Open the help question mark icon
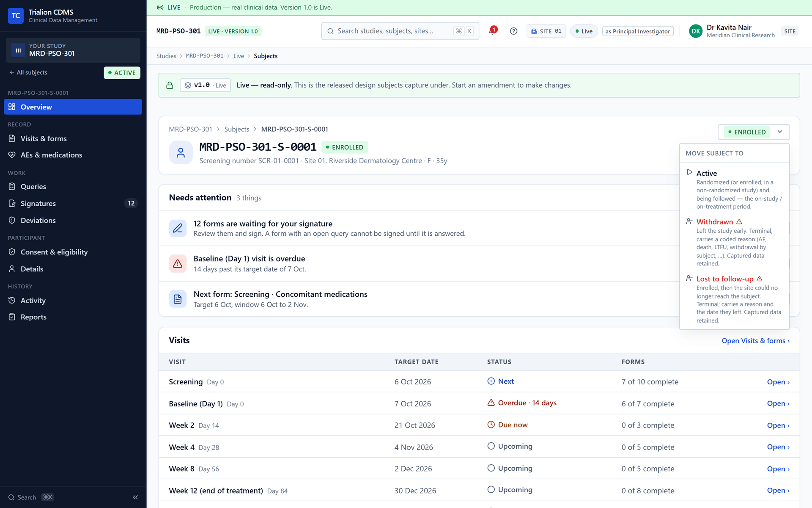The height and width of the screenshot is (508, 812). (x=513, y=31)
